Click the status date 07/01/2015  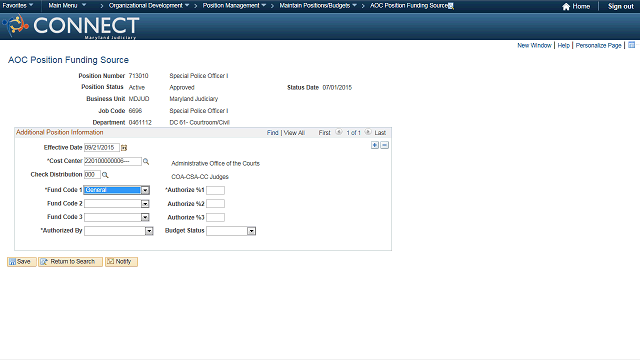pyautogui.click(x=337, y=87)
